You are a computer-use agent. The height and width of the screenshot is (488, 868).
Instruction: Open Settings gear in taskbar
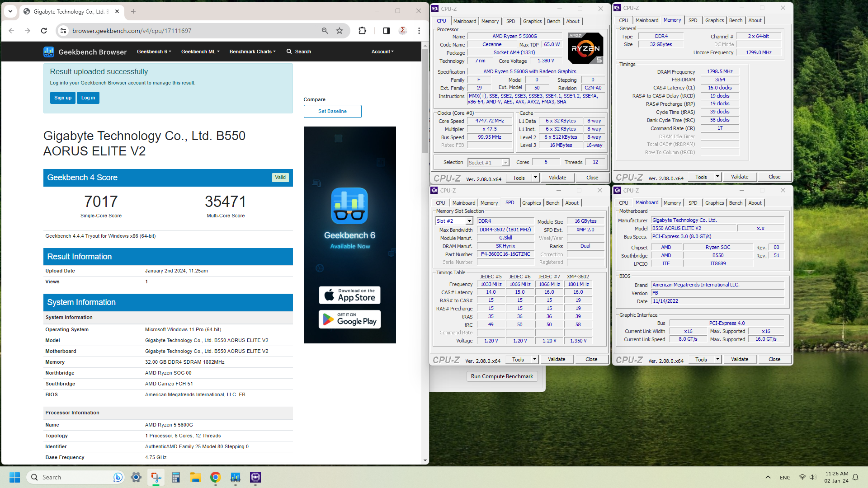coord(136,477)
